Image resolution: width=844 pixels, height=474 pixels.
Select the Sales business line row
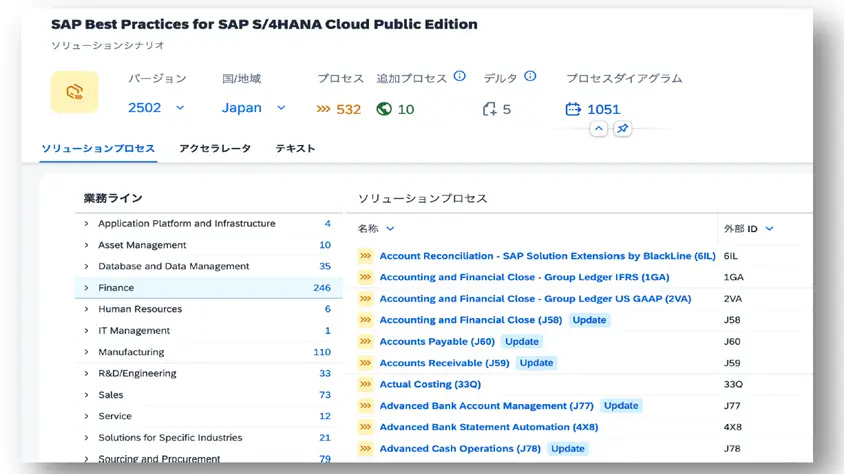point(209,395)
